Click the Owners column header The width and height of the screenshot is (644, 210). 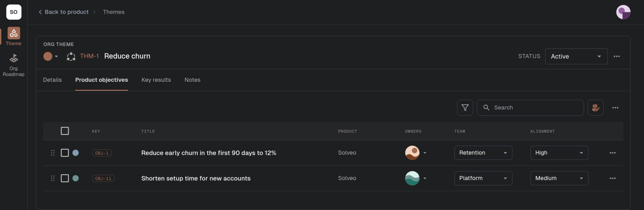pos(413,132)
